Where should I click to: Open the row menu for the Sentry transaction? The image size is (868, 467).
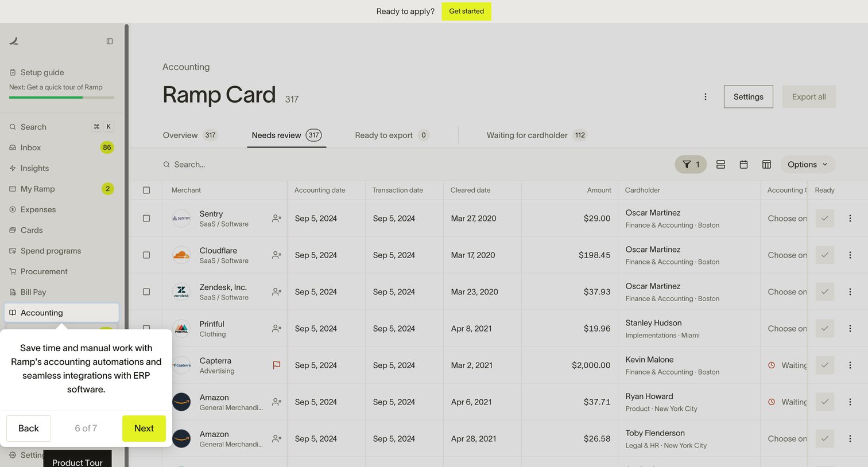850,219
